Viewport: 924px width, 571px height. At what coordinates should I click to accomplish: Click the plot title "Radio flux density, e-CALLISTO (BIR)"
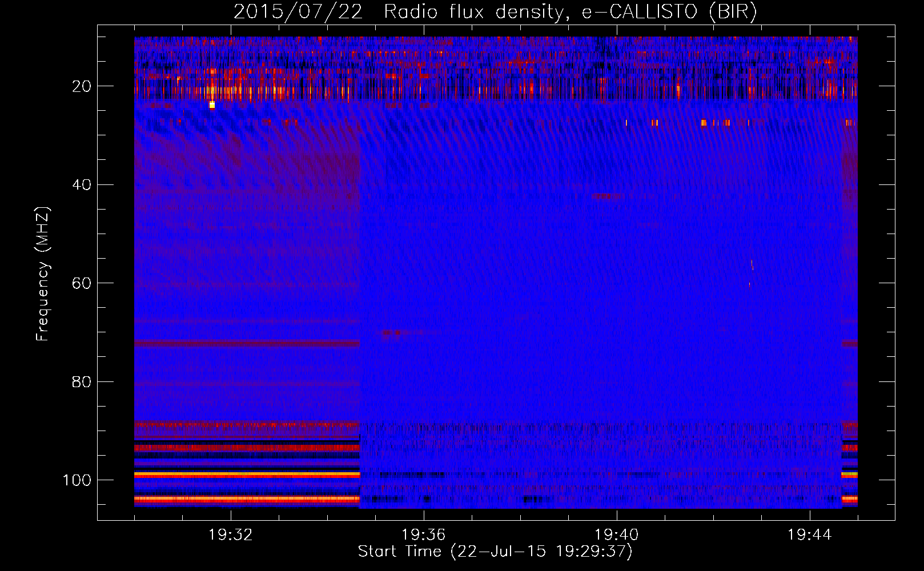point(571,12)
